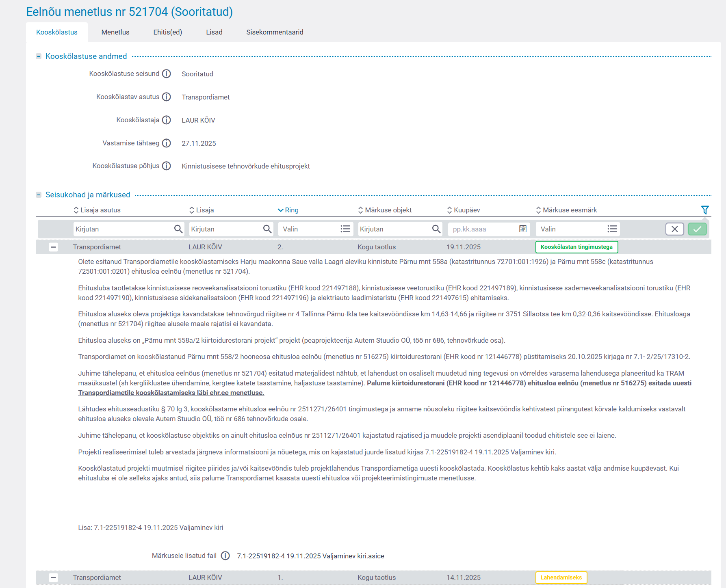Viewport: 726px width, 588px height.
Task: Click search icon in Lisaja asutus filter
Action: 178,229
